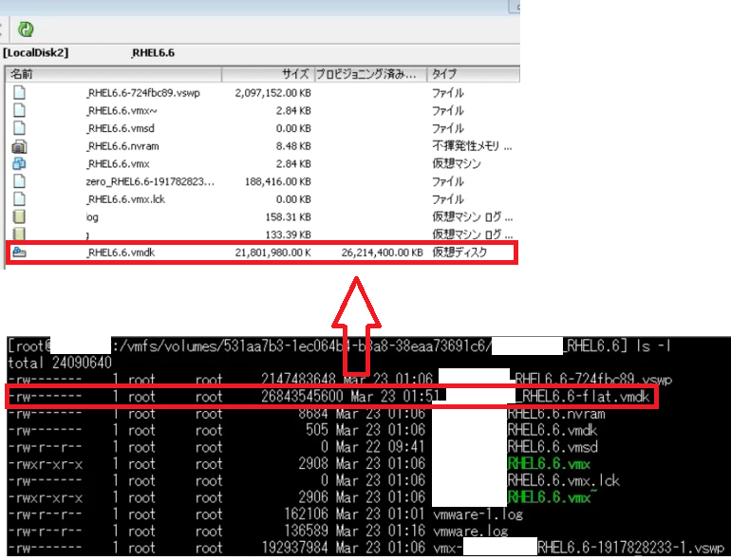The width and height of the screenshot is (731, 560).
Task: Select the _RHEL6.6.vmx~ file name
Action: click(x=122, y=110)
